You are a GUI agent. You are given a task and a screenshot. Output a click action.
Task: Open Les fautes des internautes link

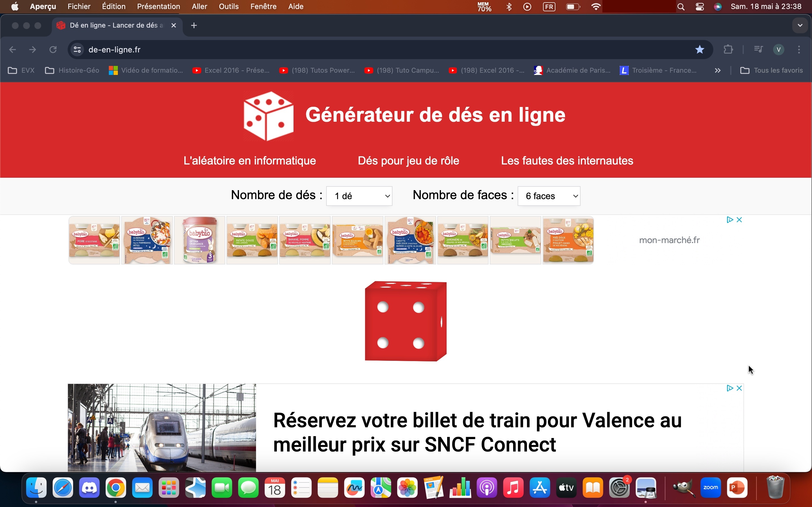click(x=567, y=161)
